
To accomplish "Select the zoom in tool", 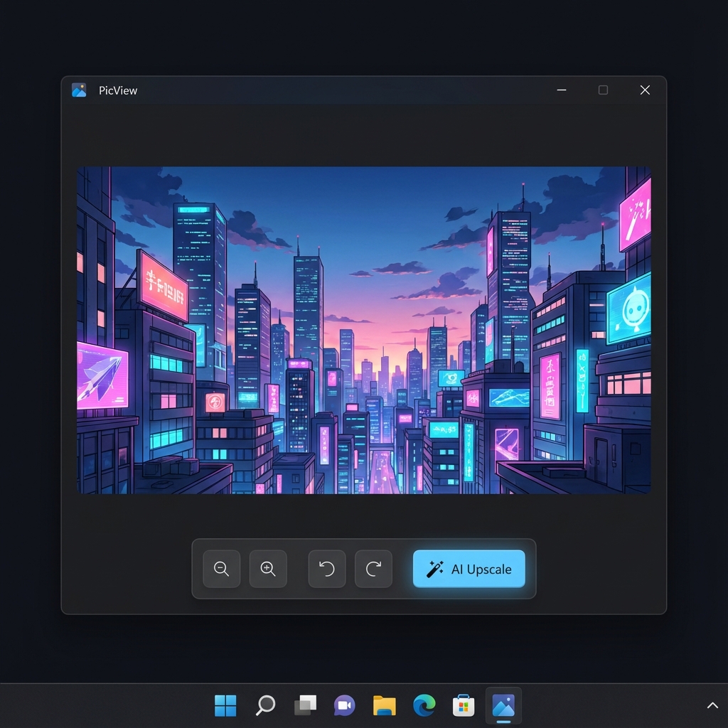I will coord(268,569).
